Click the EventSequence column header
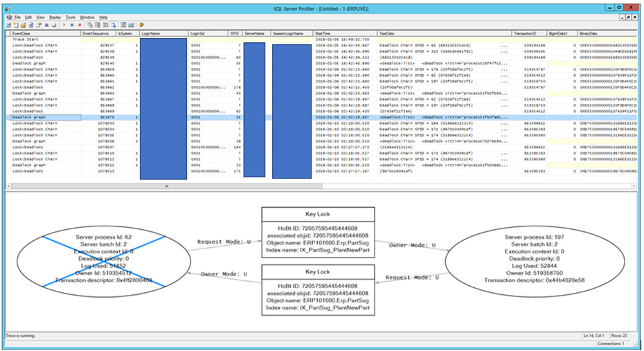Screen dimensions: 644x351 tap(99, 33)
